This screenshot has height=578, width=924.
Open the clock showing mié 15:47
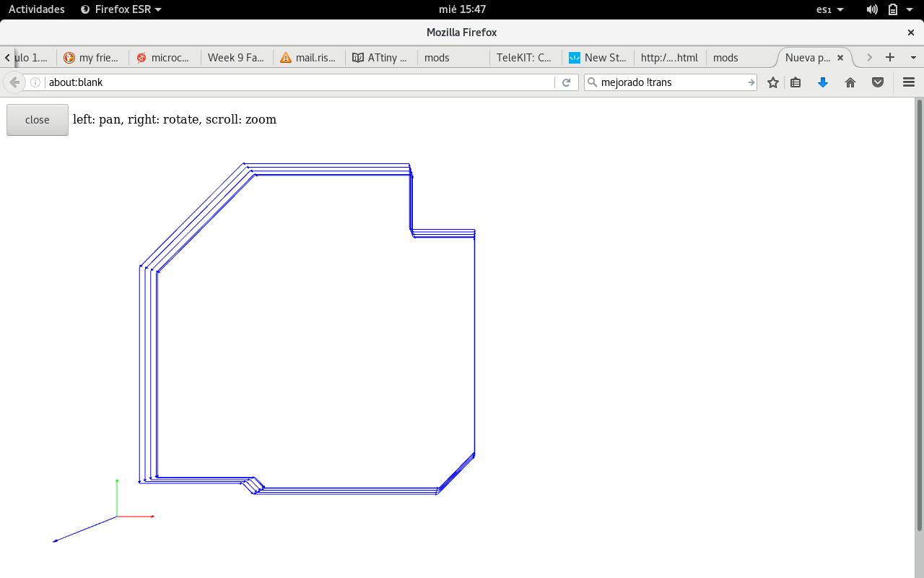(x=462, y=9)
